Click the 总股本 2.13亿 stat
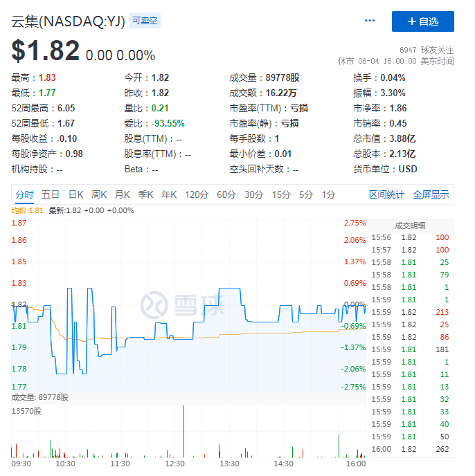The image size is (475, 476). pyautogui.click(x=384, y=154)
